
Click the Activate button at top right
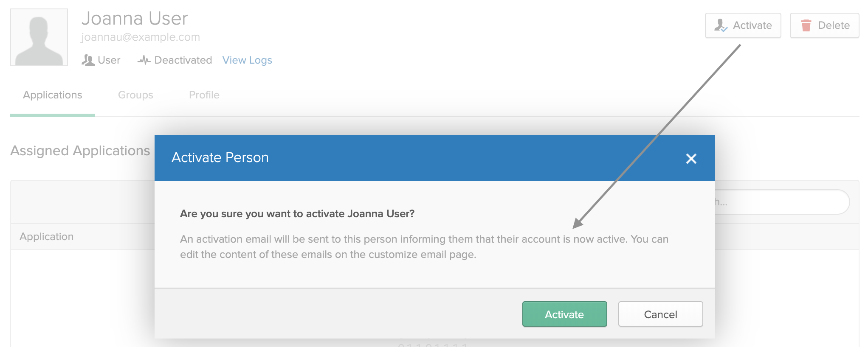743,25
